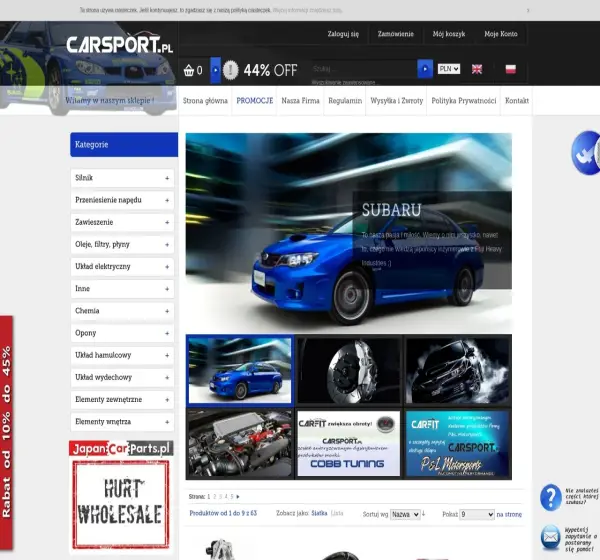Click the search input field
This screenshot has width=600, height=560.
364,69
